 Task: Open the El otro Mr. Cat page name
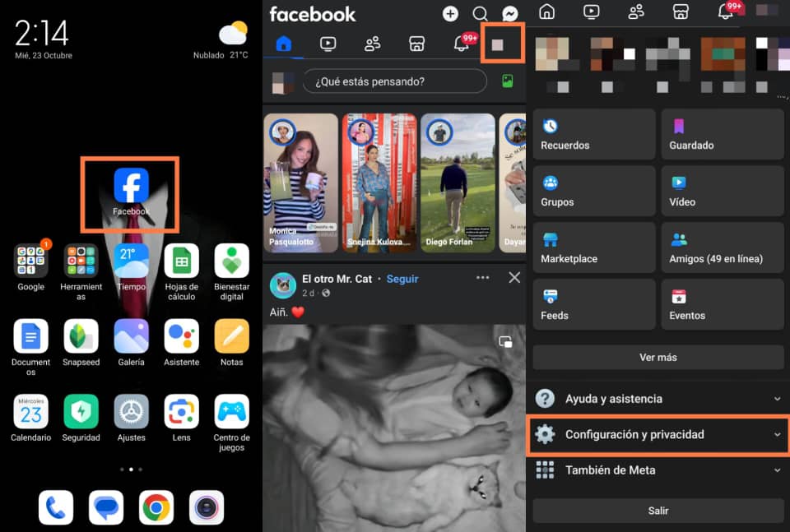point(337,279)
